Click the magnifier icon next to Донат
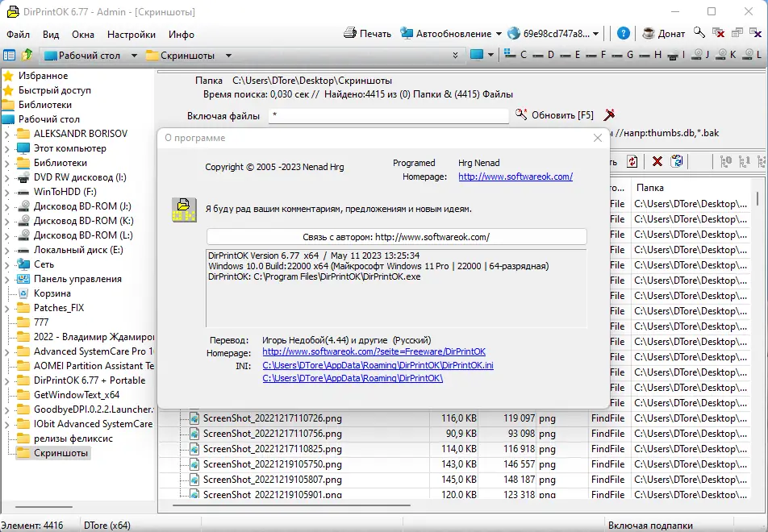 (x=699, y=33)
